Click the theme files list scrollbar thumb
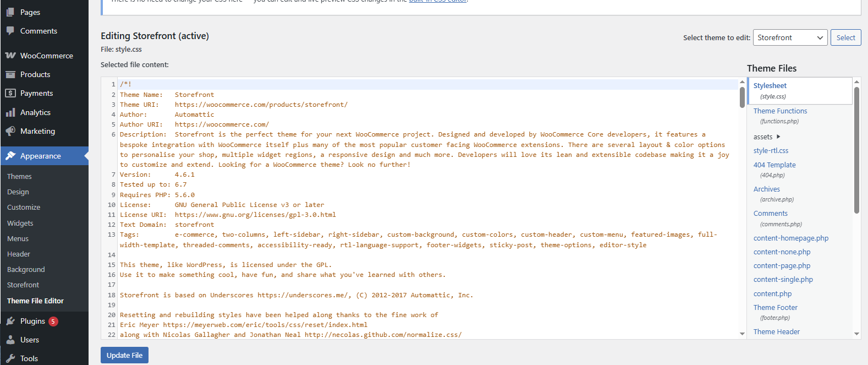 pyautogui.click(x=856, y=150)
